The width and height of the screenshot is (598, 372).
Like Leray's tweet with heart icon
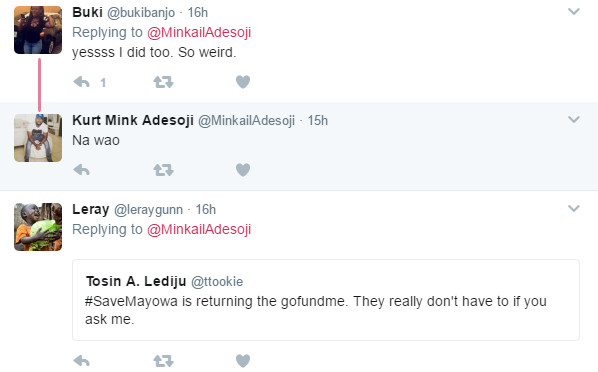[x=243, y=361]
